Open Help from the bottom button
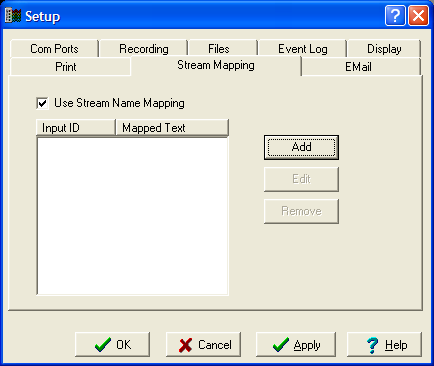This screenshot has height=366, width=434. coord(384,344)
